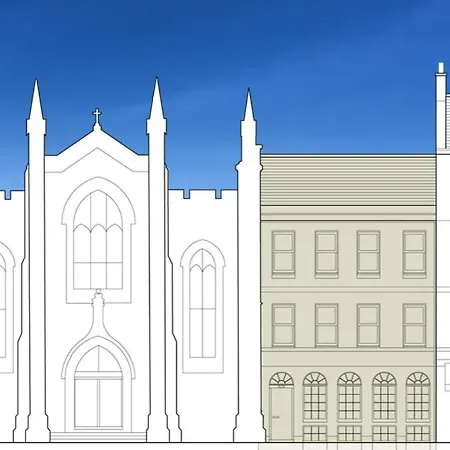Image resolution: width=450 pixels, height=450 pixels.
Task: Select the narrow lancet window right of entrance
Action: point(203,304)
